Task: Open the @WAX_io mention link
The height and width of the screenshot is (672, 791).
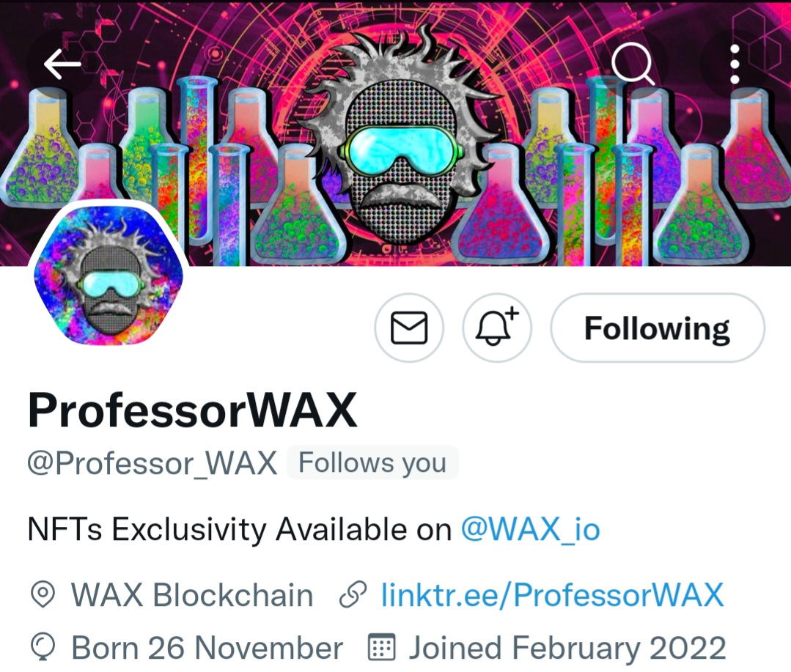Action: [x=530, y=529]
